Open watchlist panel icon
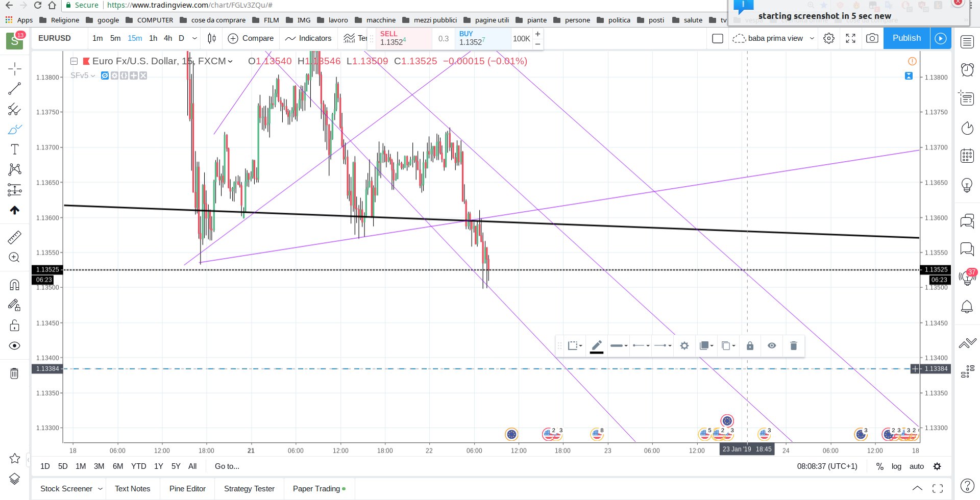 [967, 42]
